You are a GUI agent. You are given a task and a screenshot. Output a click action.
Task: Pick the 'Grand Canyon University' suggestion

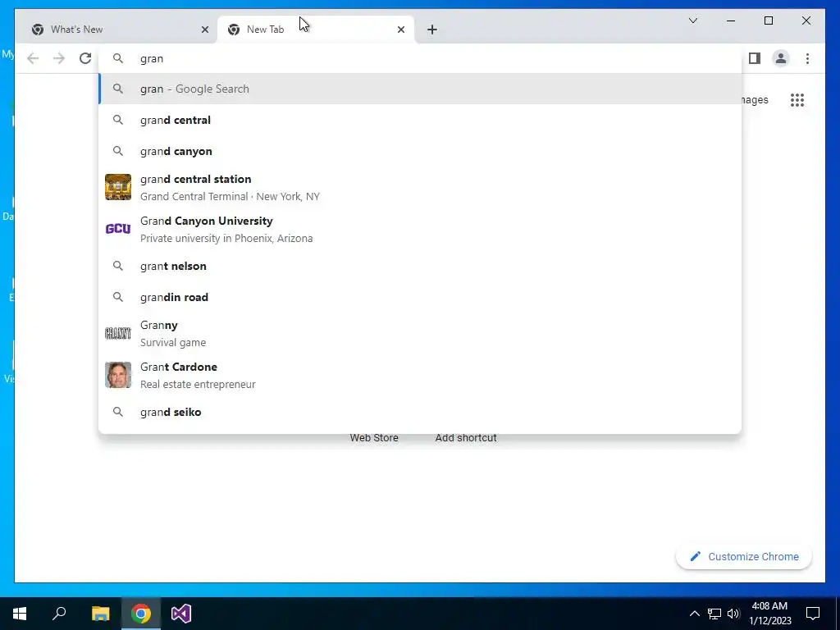(x=421, y=230)
